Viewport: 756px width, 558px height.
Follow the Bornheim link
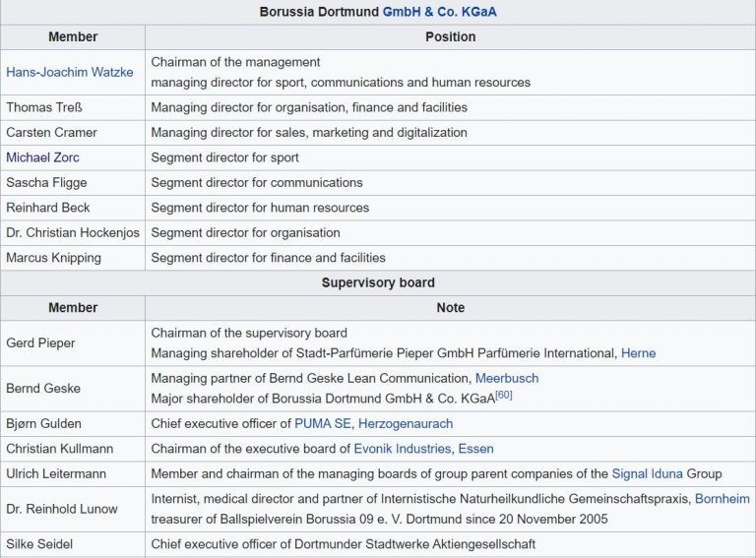click(x=722, y=499)
